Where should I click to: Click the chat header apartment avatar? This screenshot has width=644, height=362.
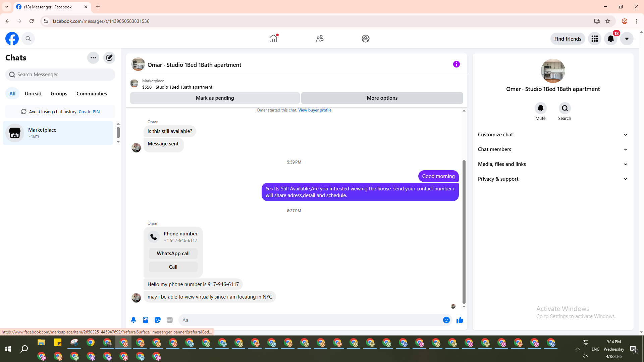pos(138,64)
